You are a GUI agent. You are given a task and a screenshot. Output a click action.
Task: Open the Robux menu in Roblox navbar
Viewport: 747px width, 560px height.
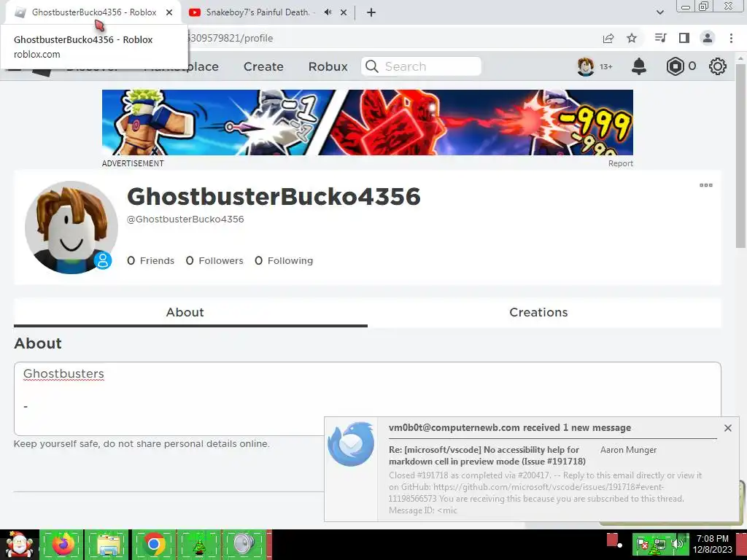pyautogui.click(x=328, y=66)
